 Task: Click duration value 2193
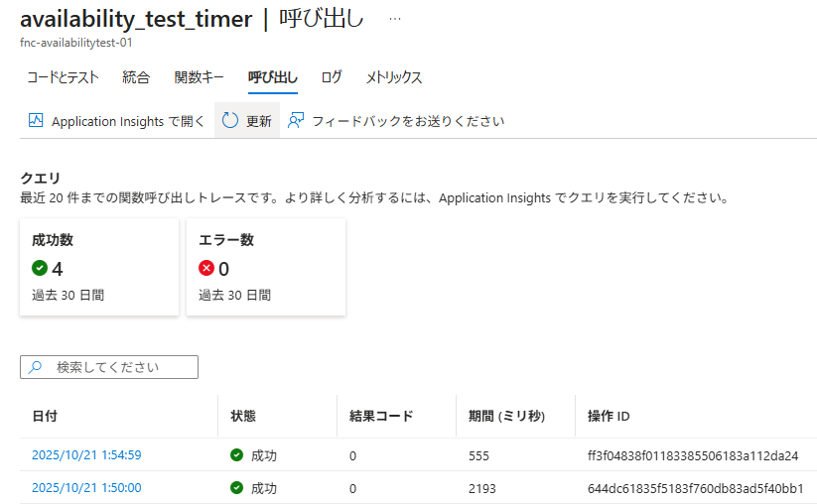click(x=482, y=489)
